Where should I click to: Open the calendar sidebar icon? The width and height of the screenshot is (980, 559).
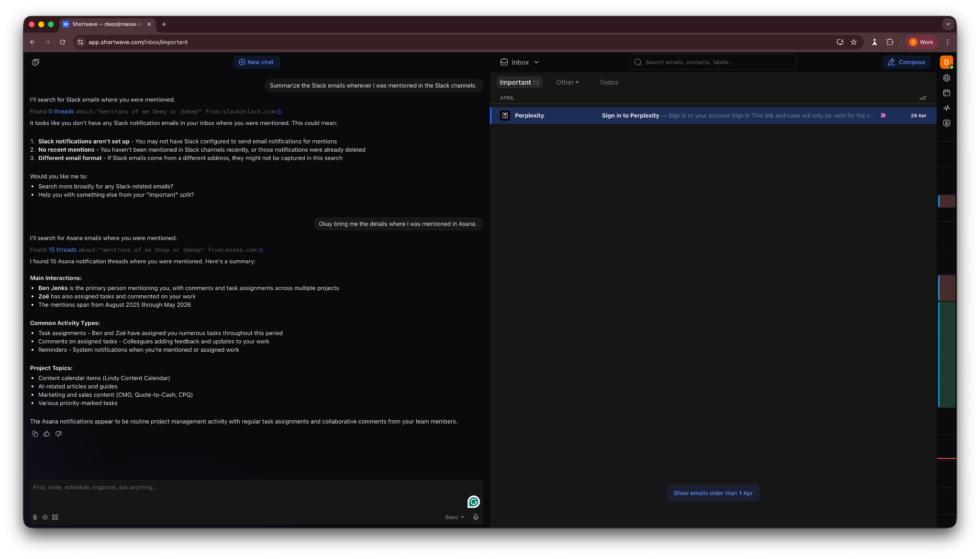coord(947,93)
